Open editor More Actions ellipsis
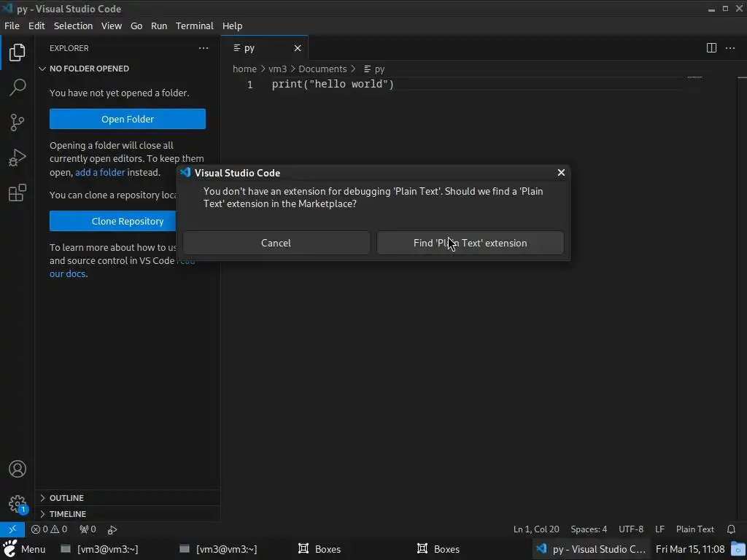The height and width of the screenshot is (560, 747). point(729,48)
